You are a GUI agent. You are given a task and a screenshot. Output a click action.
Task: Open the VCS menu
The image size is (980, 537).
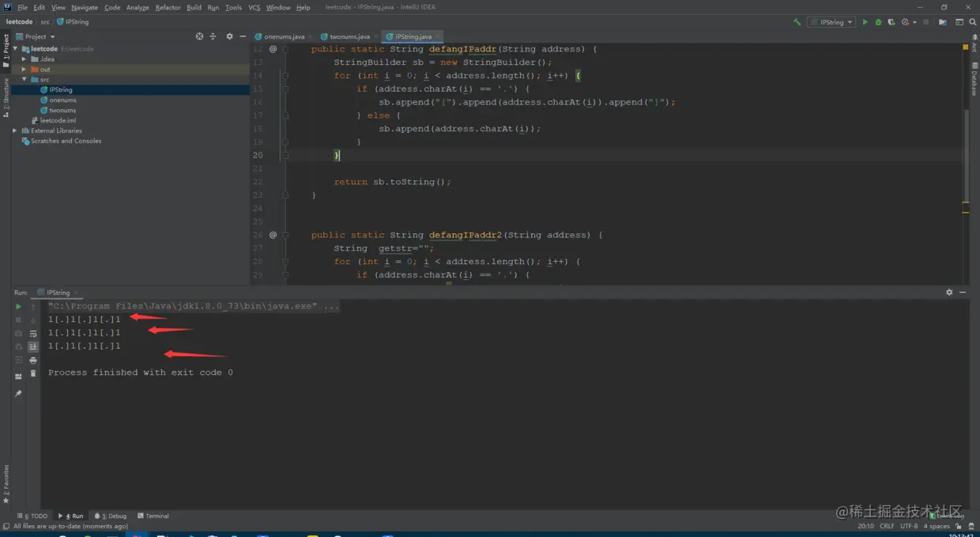tap(254, 7)
